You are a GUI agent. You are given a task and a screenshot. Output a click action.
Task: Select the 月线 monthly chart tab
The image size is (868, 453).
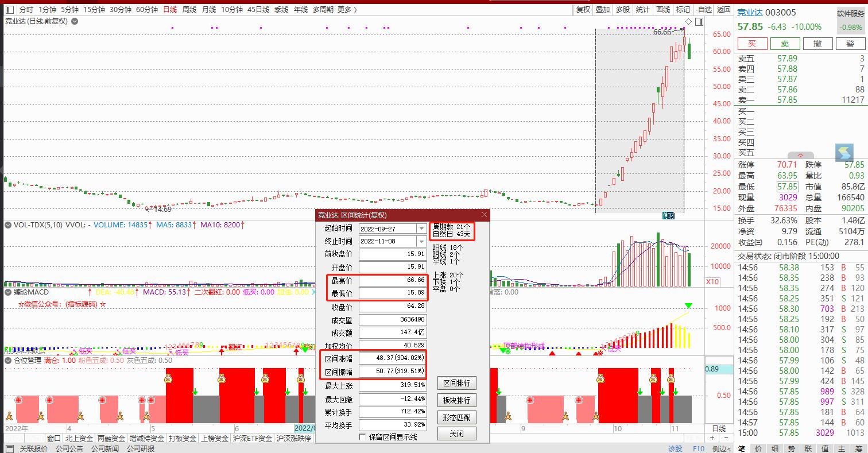pyautogui.click(x=209, y=10)
